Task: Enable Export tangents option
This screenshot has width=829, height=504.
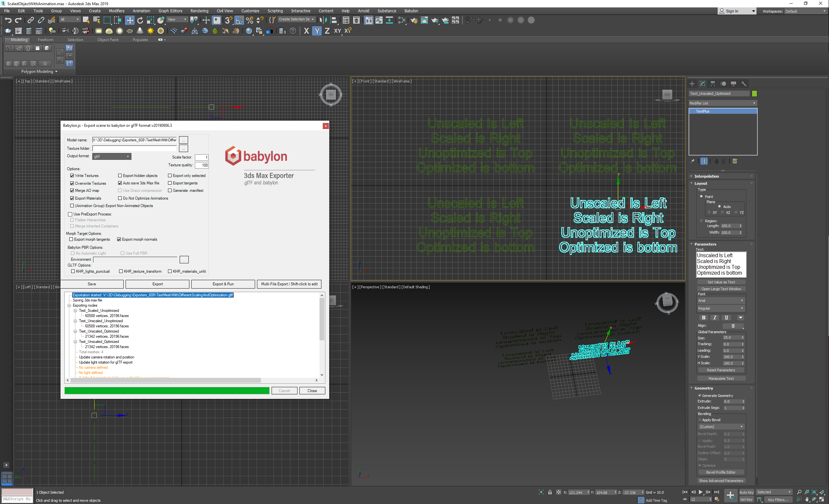Action: [170, 183]
